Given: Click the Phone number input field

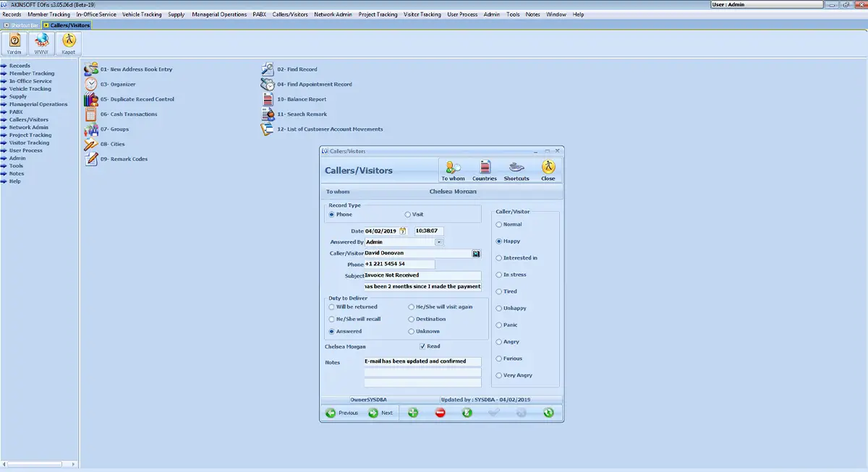Looking at the screenshot, I should (399, 265).
